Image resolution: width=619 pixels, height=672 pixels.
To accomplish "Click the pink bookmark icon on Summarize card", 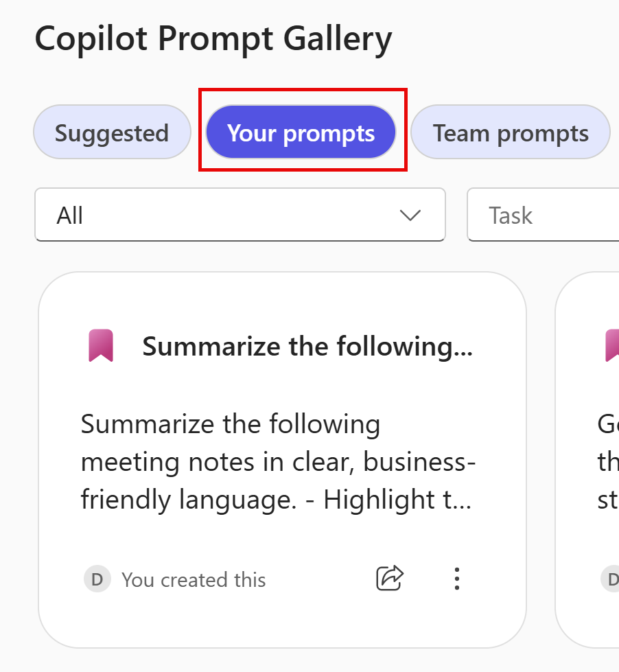I will (x=101, y=346).
